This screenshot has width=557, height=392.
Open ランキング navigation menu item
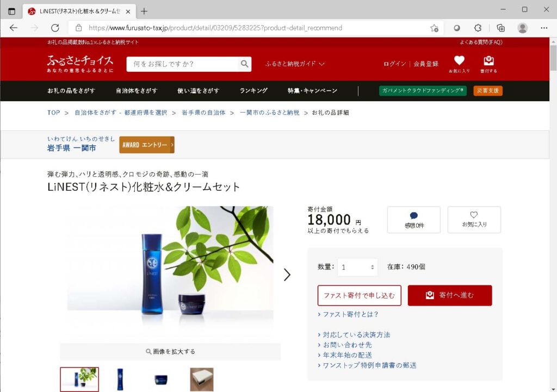(253, 91)
